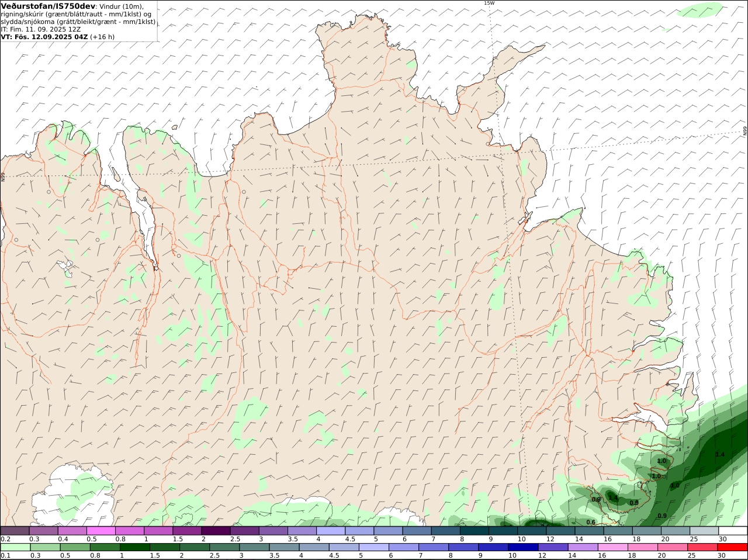Click the valid time 'VT: Fös. 12.09.2025 04Z'

pos(44,37)
